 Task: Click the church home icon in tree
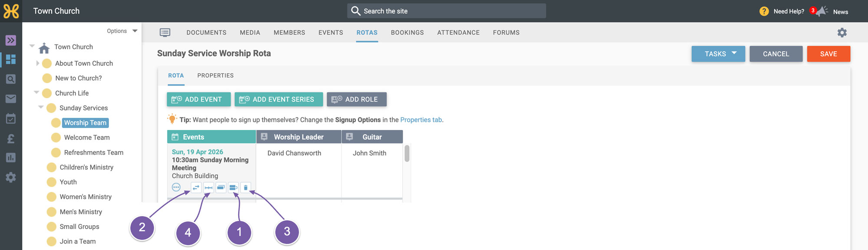(44, 47)
